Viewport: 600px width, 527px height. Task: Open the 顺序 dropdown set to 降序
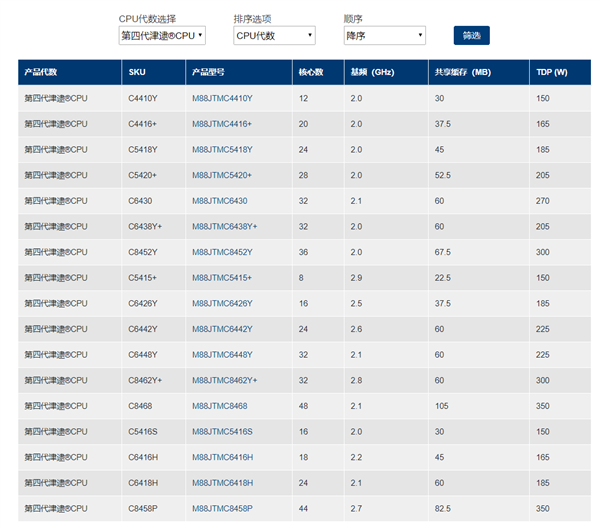pos(384,36)
